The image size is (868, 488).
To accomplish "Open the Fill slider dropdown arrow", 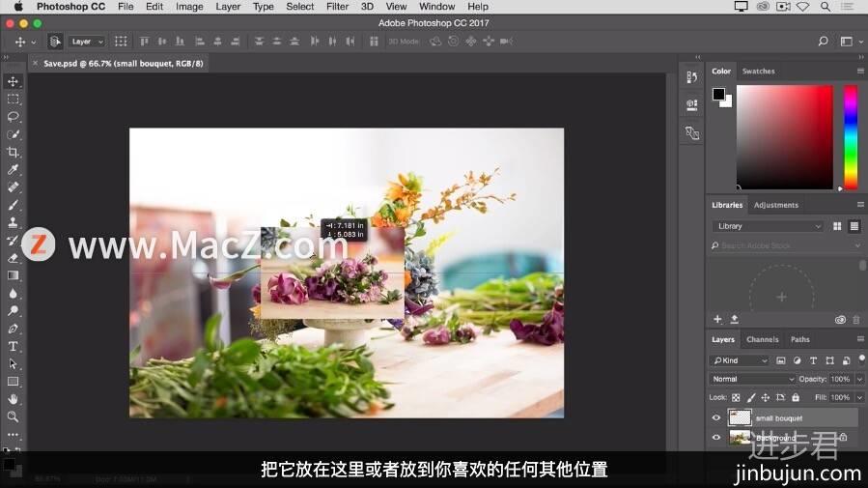I will click(859, 398).
